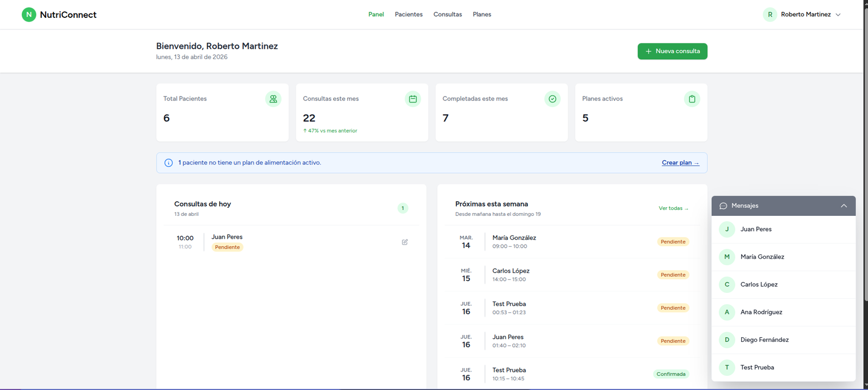868x390 pixels.
Task: Click Pendiente badge for María González
Action: [x=673, y=242]
